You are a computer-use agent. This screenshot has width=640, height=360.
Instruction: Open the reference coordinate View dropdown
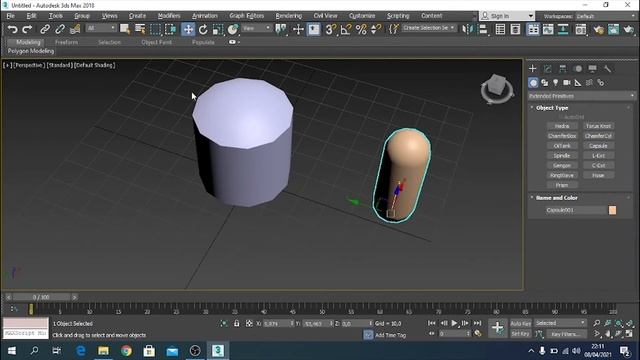[x=256, y=28]
